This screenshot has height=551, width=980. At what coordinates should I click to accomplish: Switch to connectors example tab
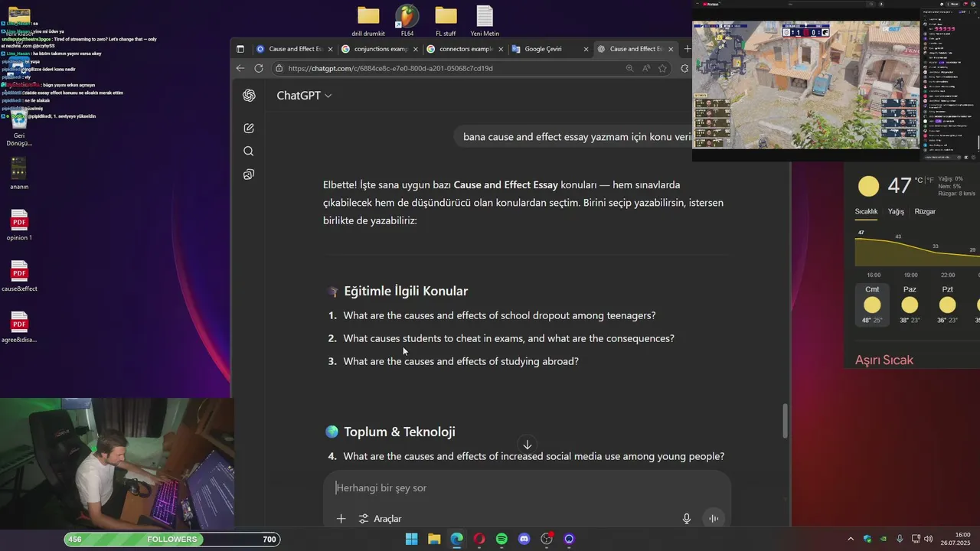[x=465, y=49]
